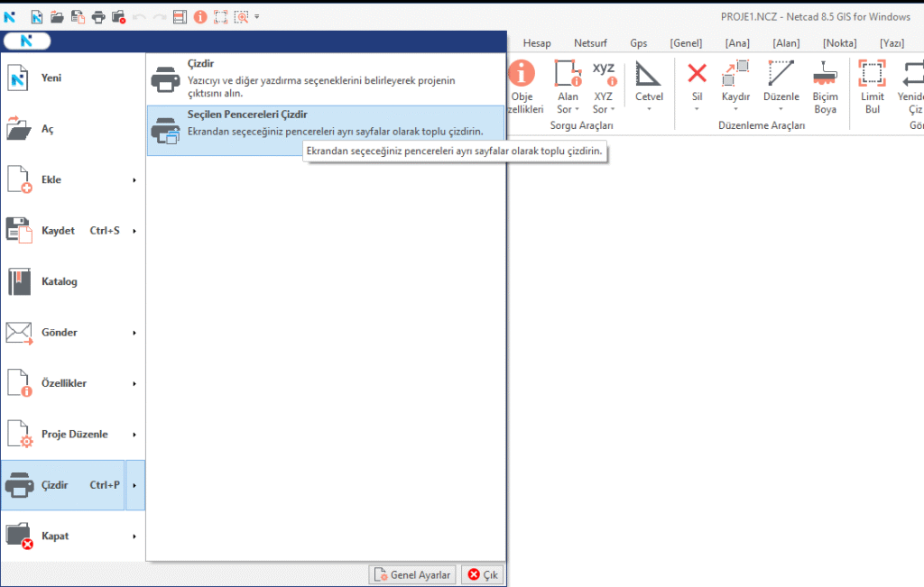Image resolution: width=924 pixels, height=587 pixels.
Task: Click the red X Sil delete tool
Action: (x=698, y=87)
